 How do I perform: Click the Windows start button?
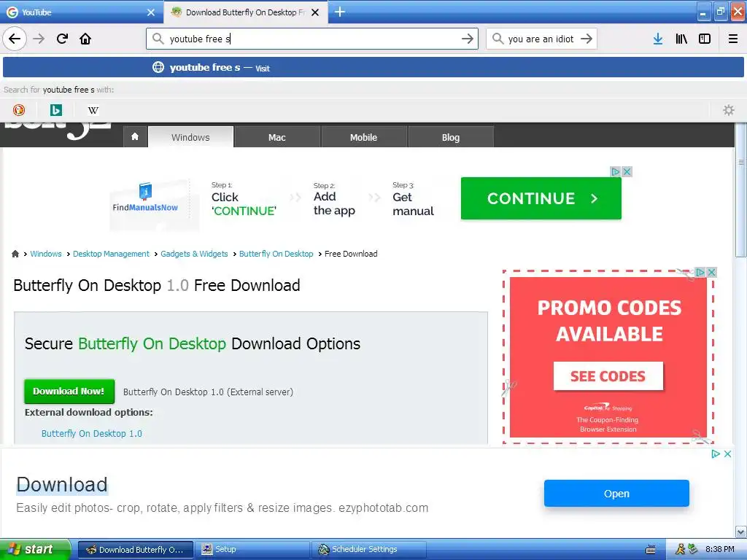35,549
